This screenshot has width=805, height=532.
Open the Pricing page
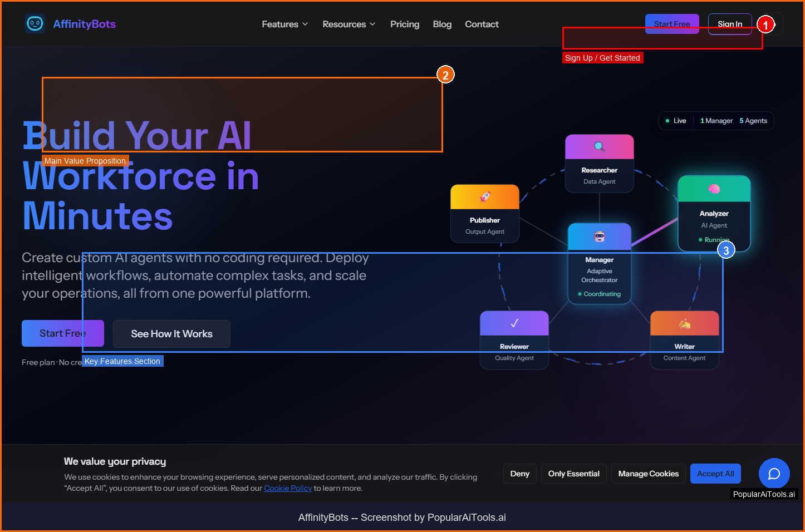point(405,24)
